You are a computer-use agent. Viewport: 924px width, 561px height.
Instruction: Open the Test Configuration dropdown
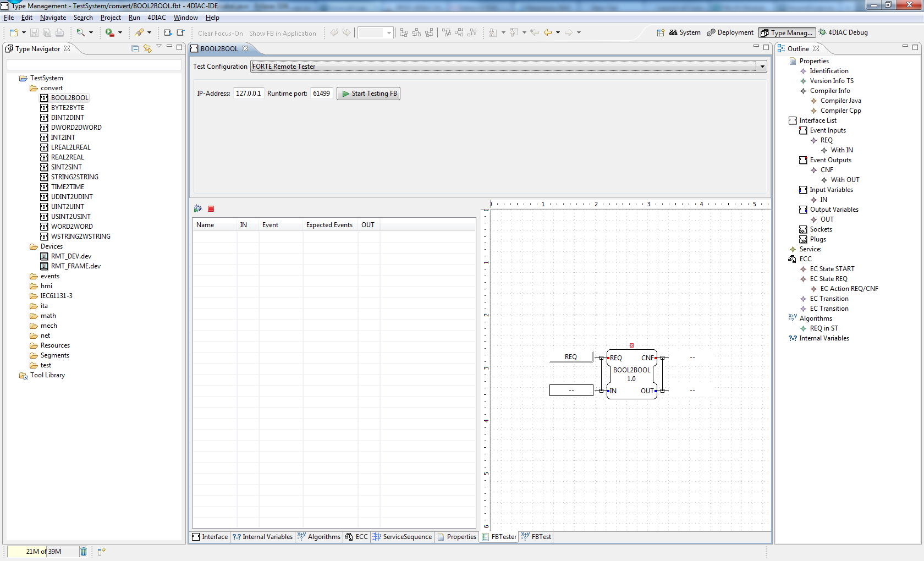pyautogui.click(x=762, y=67)
